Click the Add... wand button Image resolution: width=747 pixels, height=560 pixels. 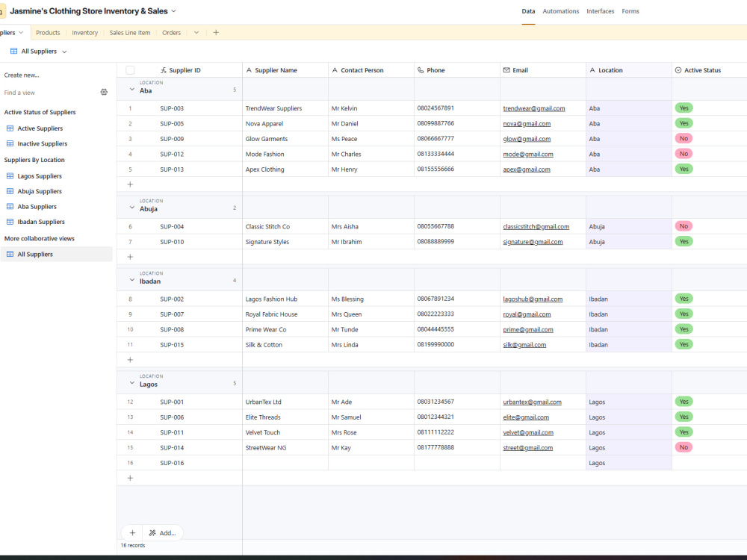point(162,533)
